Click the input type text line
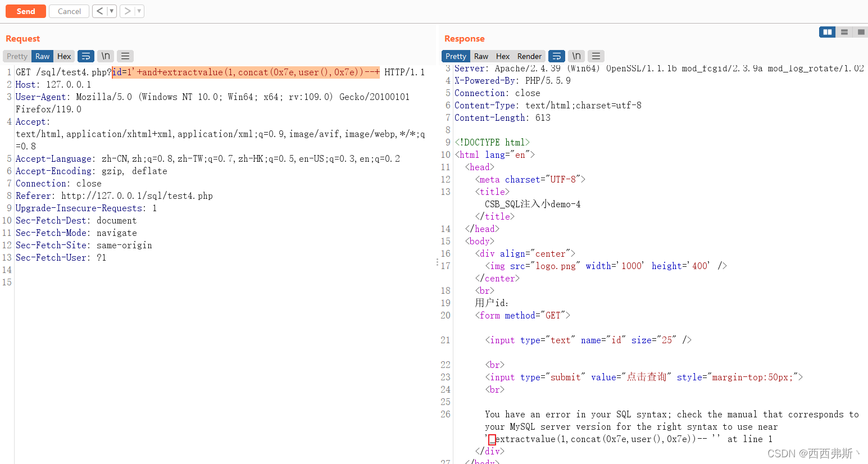 [588, 340]
